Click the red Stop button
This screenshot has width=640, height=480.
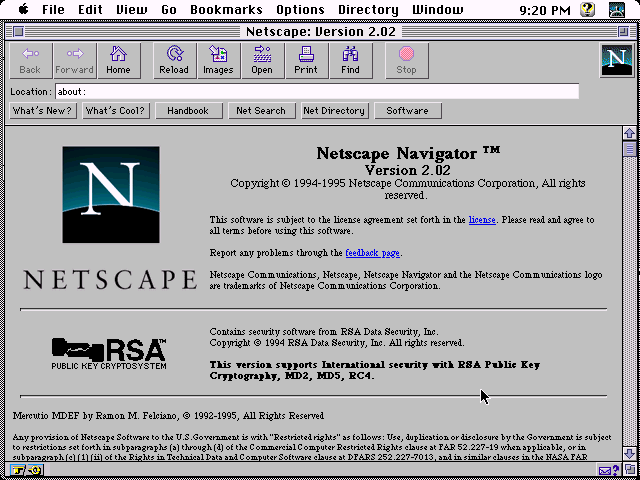coord(407,60)
